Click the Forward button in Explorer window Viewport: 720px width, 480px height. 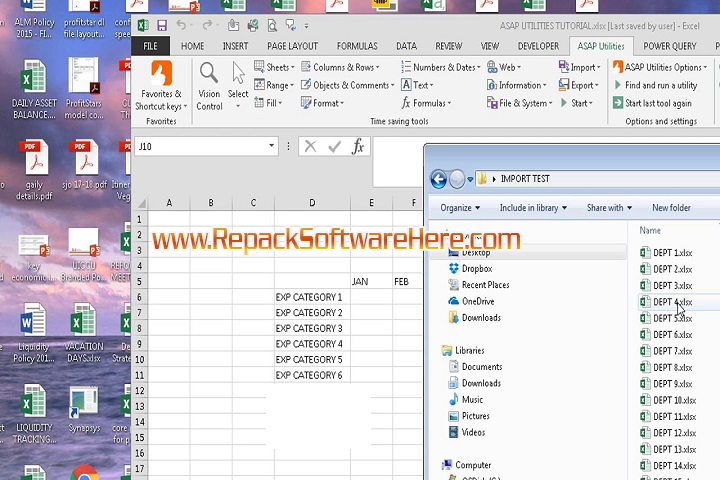pos(456,179)
